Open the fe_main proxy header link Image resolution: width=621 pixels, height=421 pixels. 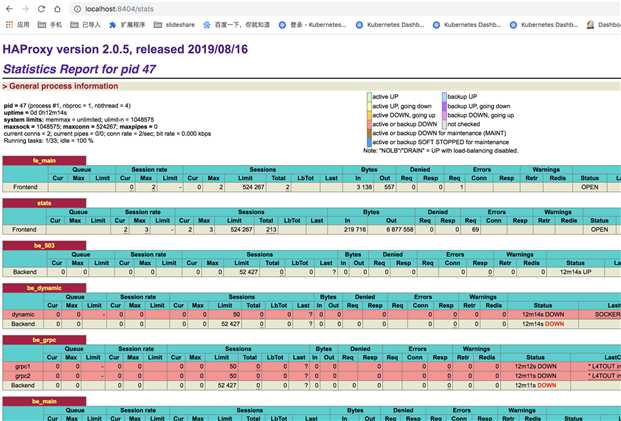pyautogui.click(x=44, y=160)
